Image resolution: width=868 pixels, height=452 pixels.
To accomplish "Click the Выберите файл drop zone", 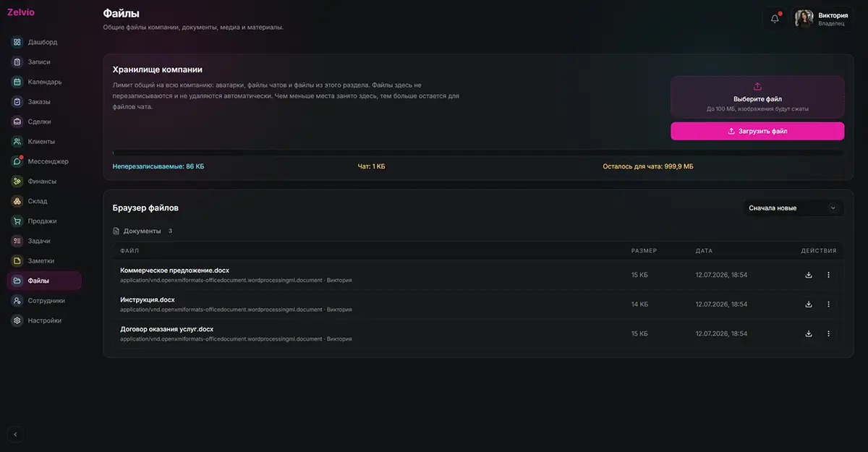I will [x=757, y=97].
